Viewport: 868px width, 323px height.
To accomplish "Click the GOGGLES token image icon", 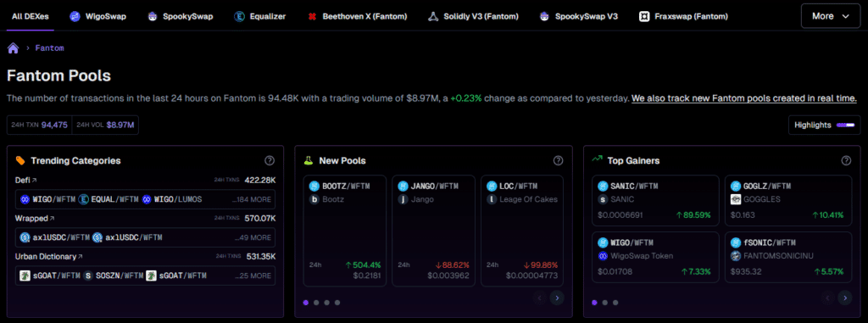I will [x=736, y=199].
